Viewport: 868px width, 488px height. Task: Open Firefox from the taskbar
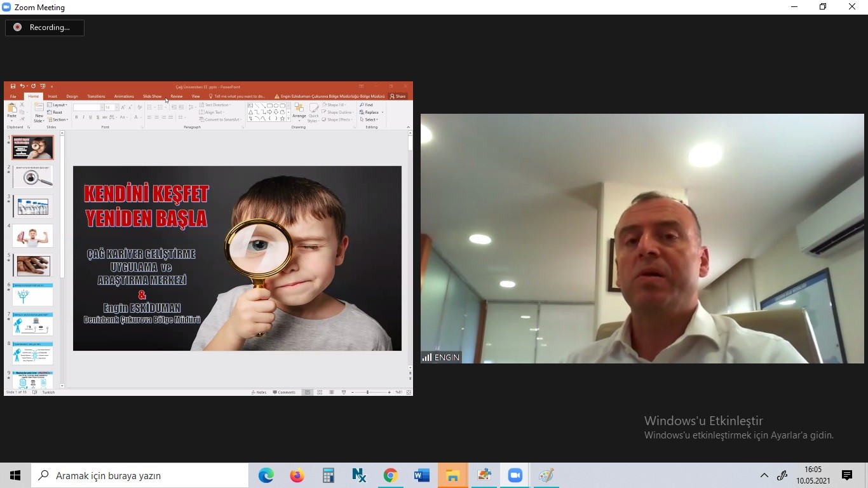tap(297, 475)
